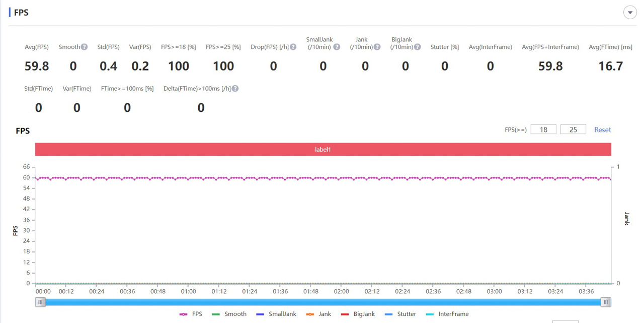Click the FPS threshold field showing 18

[543, 130]
